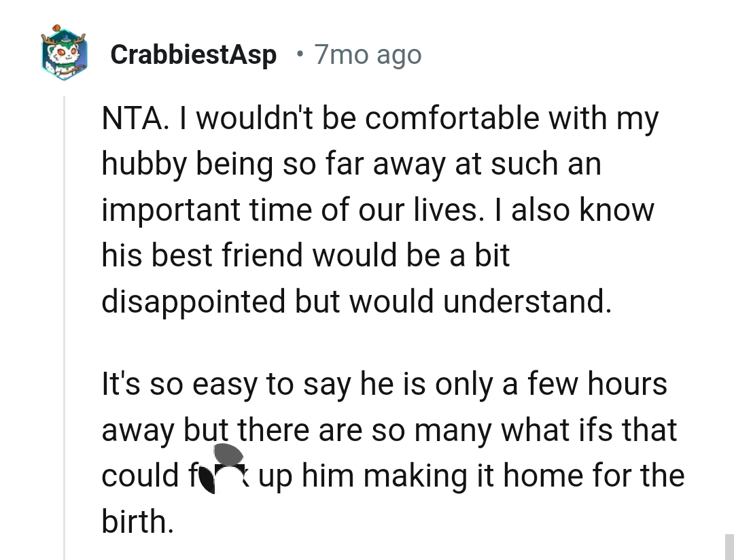Click the line starting 'hubby being so far'
734x560 pixels.
(351, 164)
